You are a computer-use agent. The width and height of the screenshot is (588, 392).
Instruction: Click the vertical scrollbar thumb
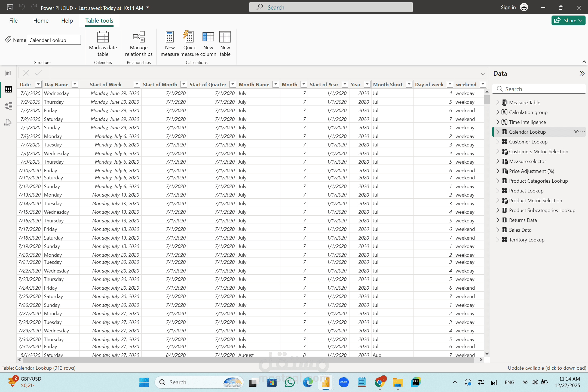[x=487, y=100]
